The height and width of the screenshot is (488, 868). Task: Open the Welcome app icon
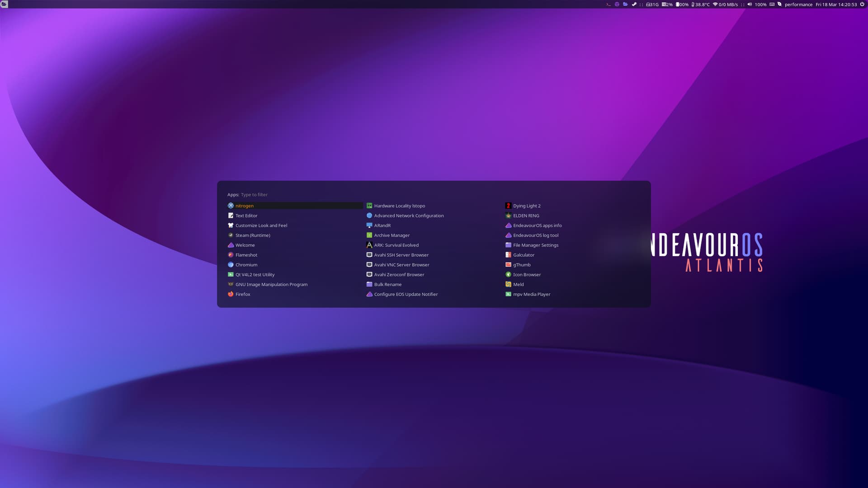(x=231, y=245)
